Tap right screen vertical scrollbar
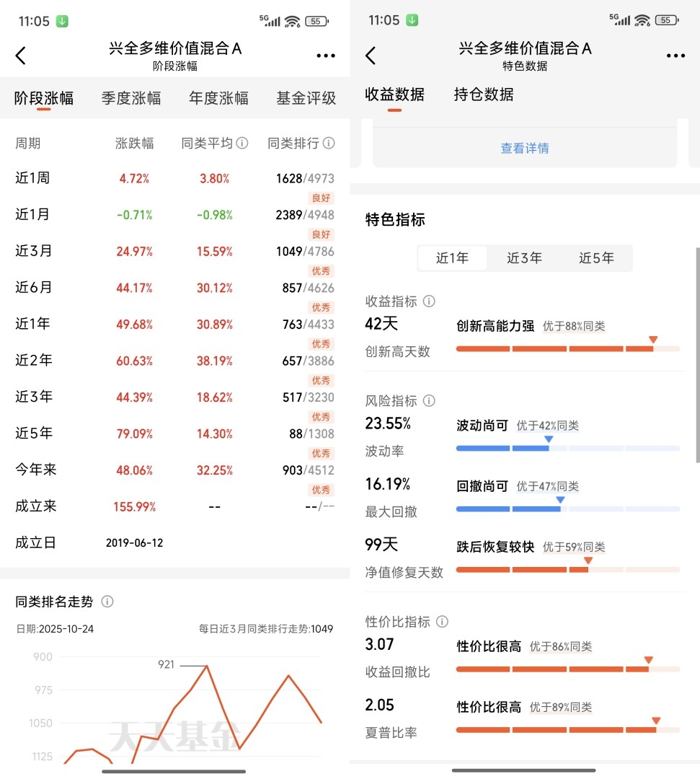Viewport: 700px width, 779px height. pyautogui.click(x=698, y=355)
